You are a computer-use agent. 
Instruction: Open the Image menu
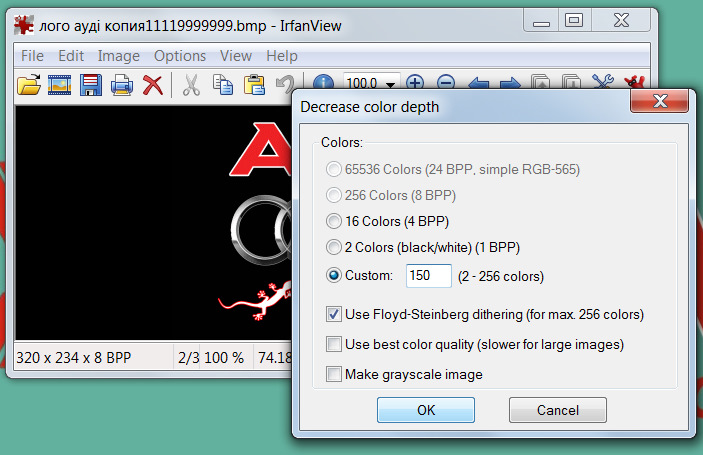pos(118,56)
